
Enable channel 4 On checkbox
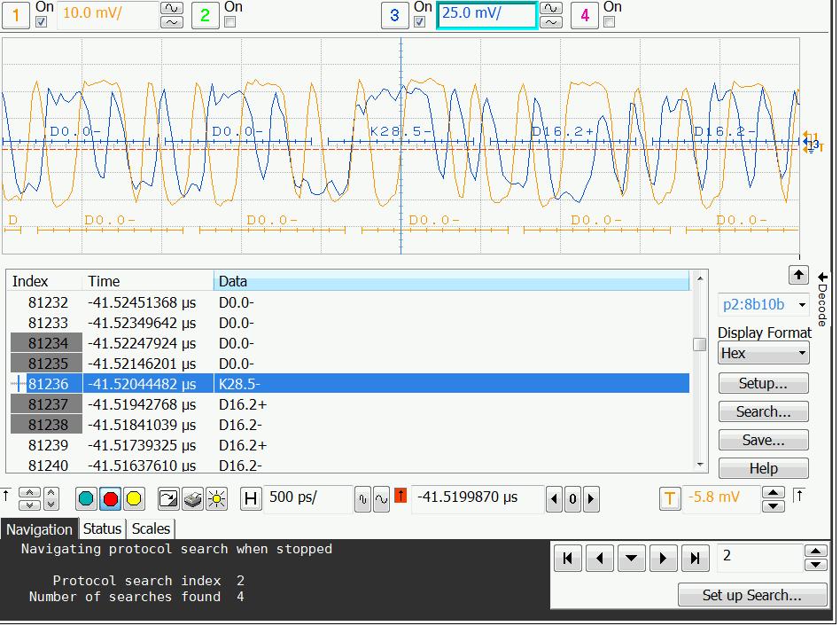(x=610, y=22)
